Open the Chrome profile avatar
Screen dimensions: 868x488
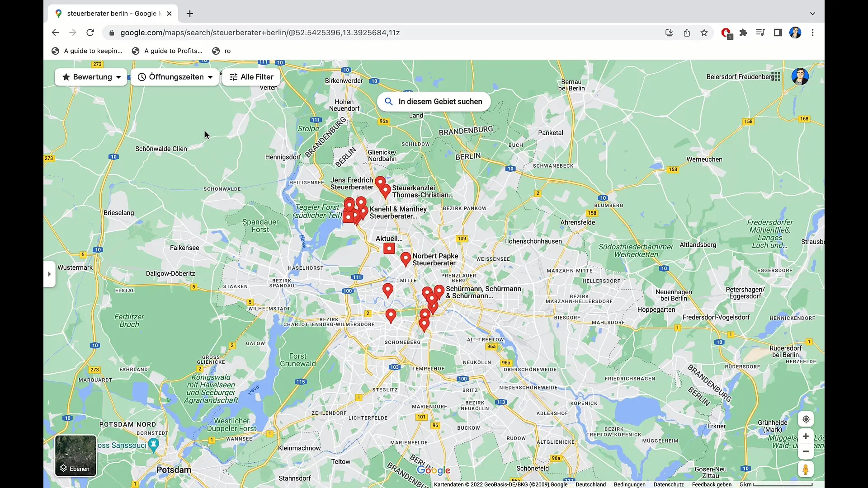click(795, 33)
